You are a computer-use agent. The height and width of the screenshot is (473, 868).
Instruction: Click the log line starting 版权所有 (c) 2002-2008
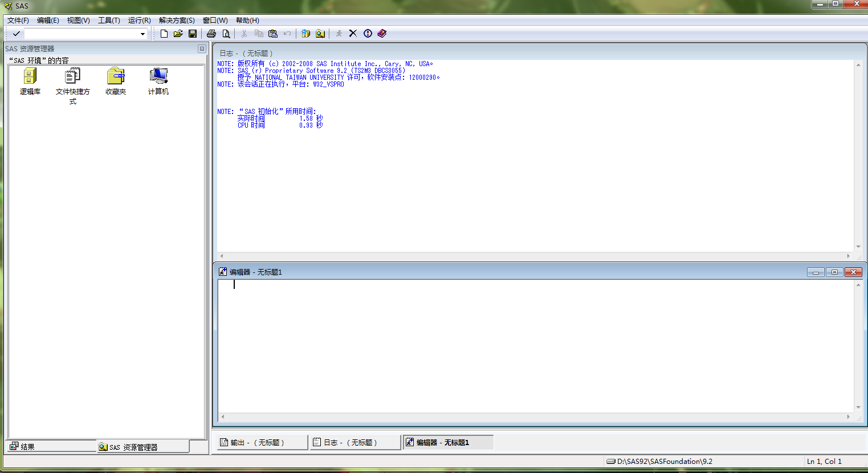[x=325, y=64]
